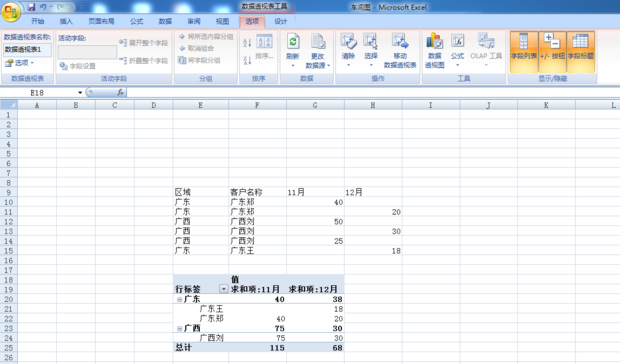Click the 12月 header cell in row 9

pyautogui.click(x=373, y=192)
